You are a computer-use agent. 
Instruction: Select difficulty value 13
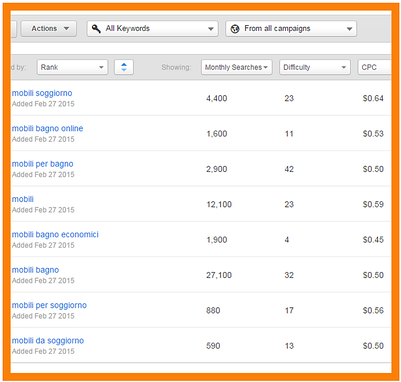click(289, 346)
